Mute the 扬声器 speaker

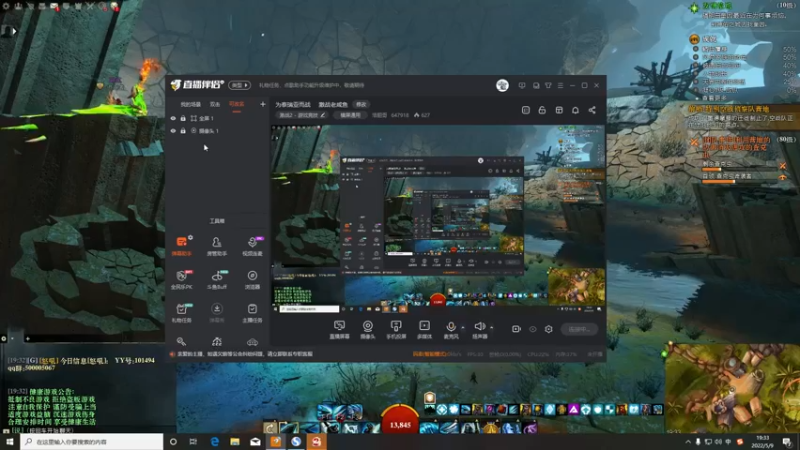click(x=480, y=329)
